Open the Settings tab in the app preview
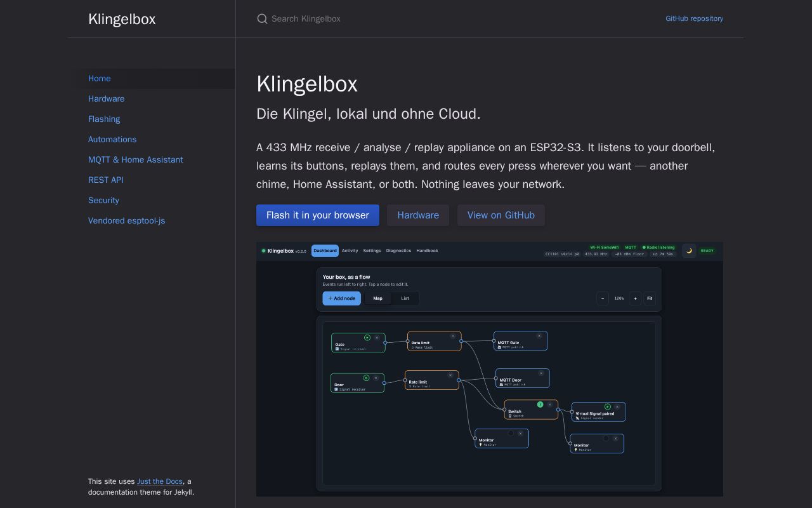This screenshot has height=508, width=812. coord(372,251)
